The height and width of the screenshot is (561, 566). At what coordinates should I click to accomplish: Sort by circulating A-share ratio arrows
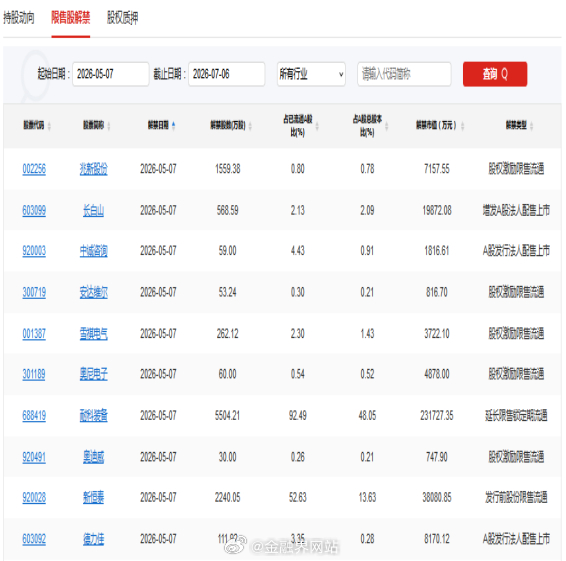click(317, 126)
